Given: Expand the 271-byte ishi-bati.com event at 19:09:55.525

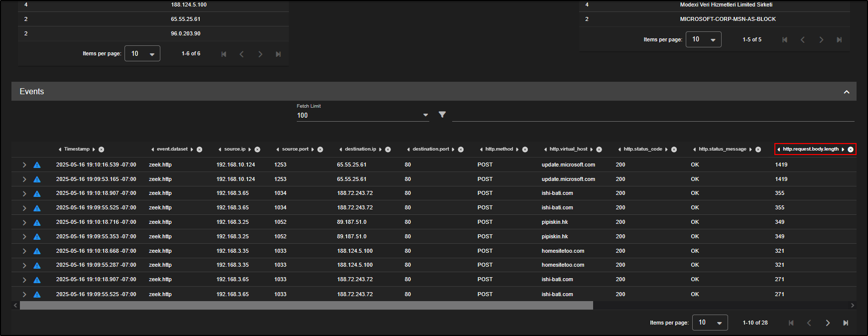Looking at the screenshot, I should 24,294.
